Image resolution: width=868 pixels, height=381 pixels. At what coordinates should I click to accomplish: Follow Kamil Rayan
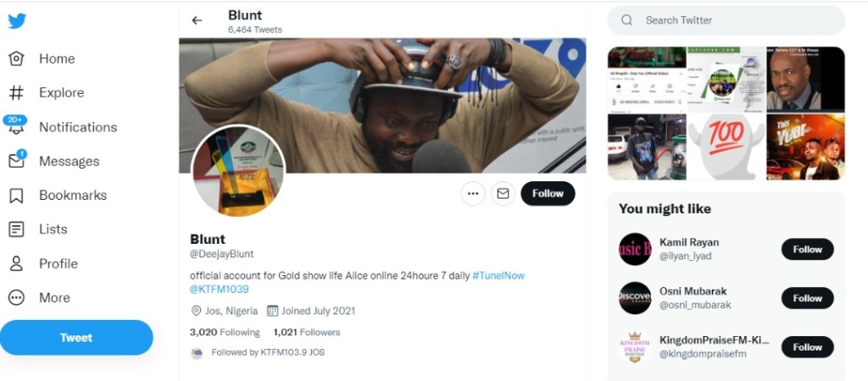tap(807, 249)
